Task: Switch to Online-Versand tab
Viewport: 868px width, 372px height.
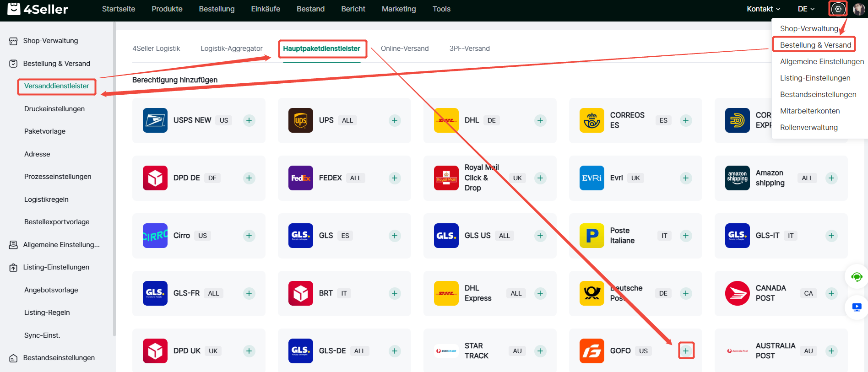Action: [x=405, y=49]
